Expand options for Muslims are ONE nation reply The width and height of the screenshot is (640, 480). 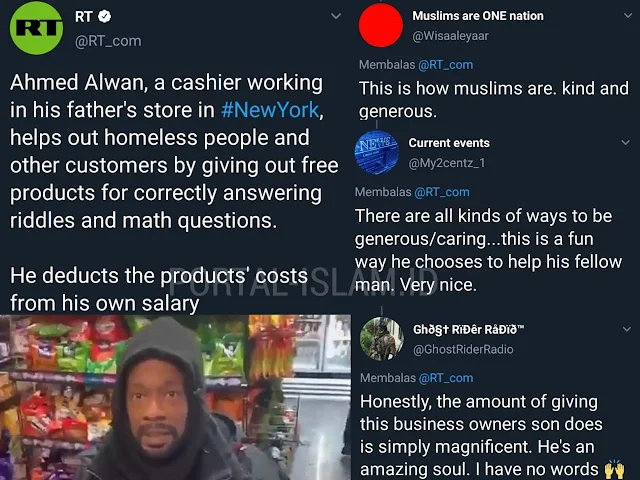(628, 16)
